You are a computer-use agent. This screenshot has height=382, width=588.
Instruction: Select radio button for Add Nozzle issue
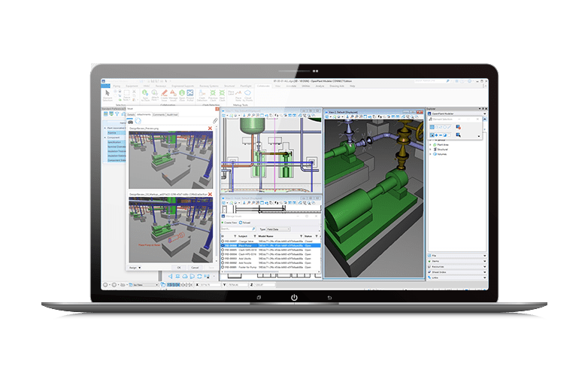tap(223, 262)
